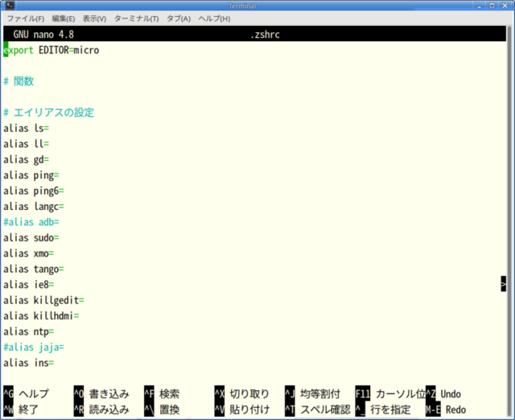Click the F11 カーソル位 shortcut hint

point(390,393)
